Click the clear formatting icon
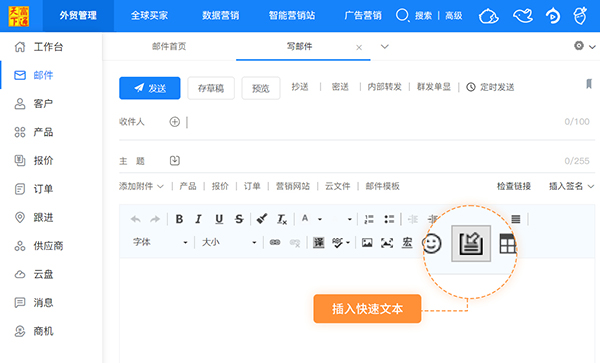 [x=282, y=219]
